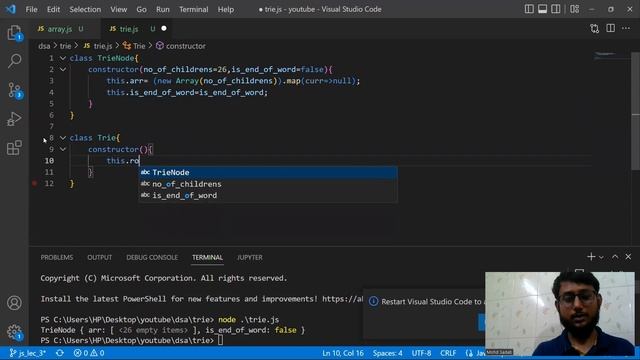
Task: Maximize the panel with up chevron
Action: (615, 257)
